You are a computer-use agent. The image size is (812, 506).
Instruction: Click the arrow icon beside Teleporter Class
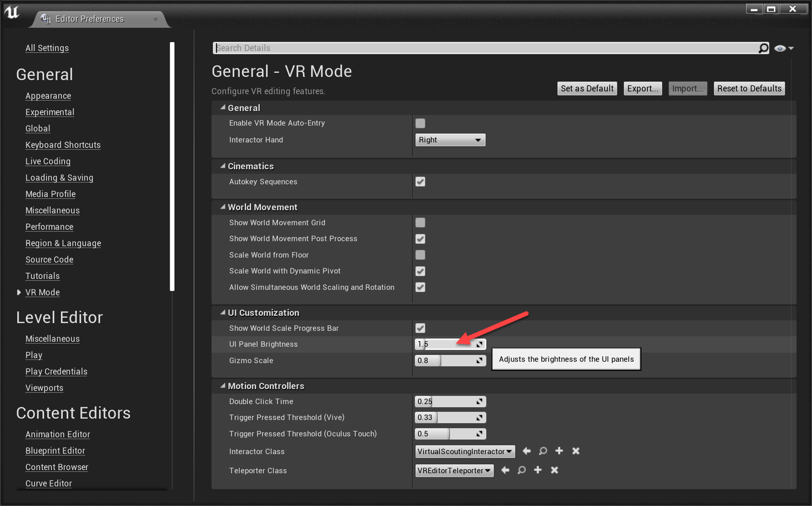tap(505, 470)
